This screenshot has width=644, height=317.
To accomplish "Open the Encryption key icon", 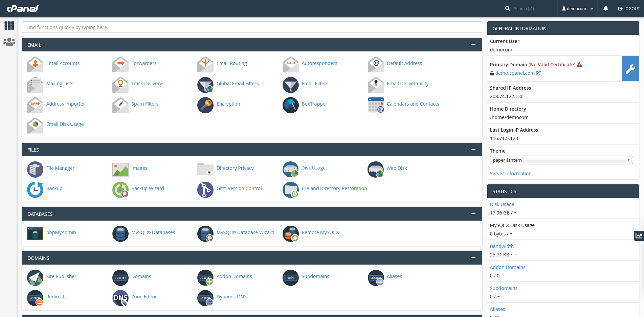I will (x=205, y=105).
